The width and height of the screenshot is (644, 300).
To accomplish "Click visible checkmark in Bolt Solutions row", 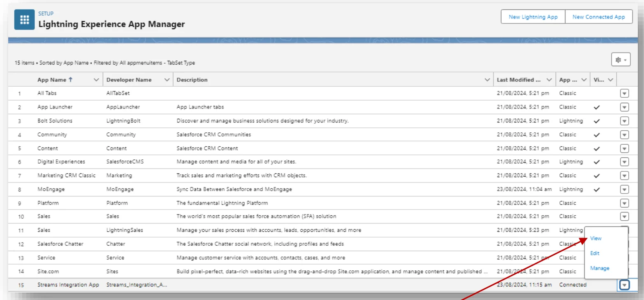I will (x=597, y=121).
